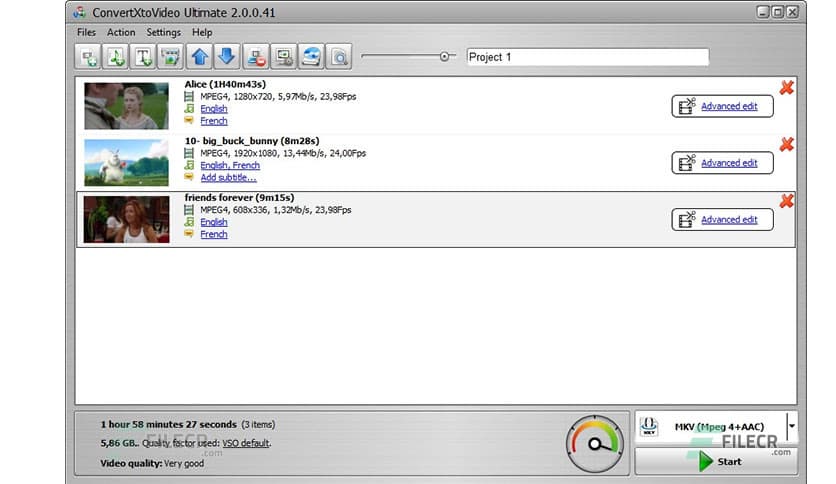Click the Add video file toolbar icon
Image resolution: width=836 pixels, height=484 pixels.
[x=88, y=57]
